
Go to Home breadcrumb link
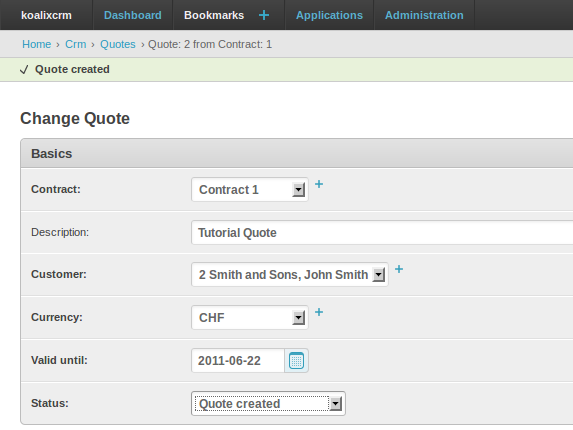[37, 44]
